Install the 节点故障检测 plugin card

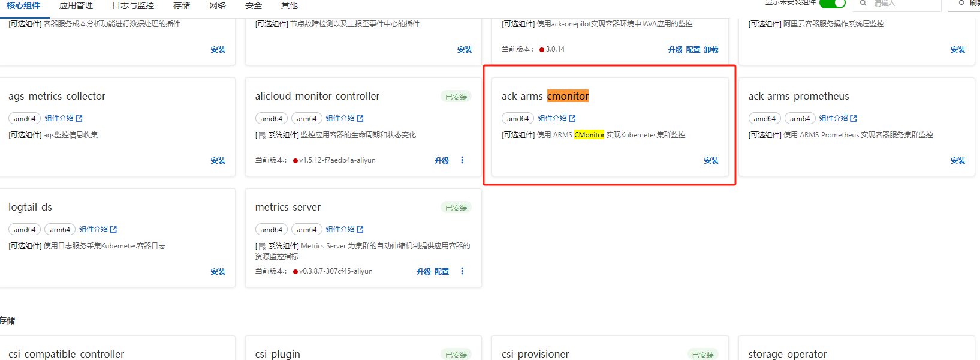tap(465, 50)
